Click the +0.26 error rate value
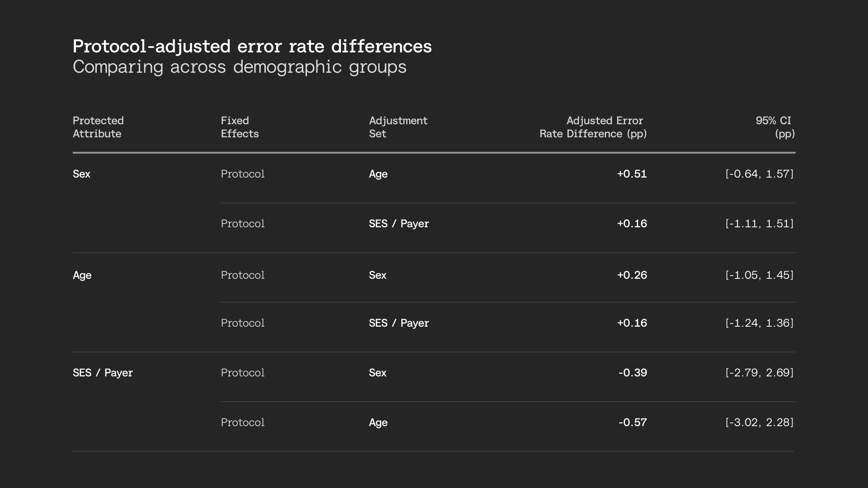This screenshot has height=488, width=868. click(632, 275)
